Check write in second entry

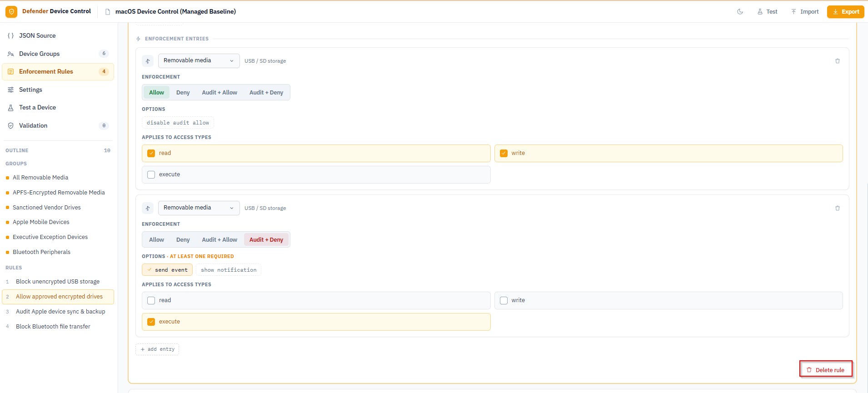click(668, 300)
